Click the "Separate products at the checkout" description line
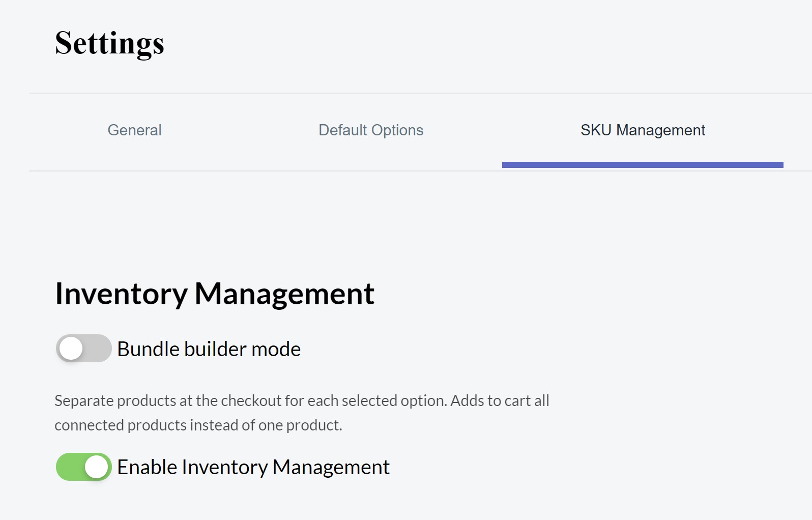This screenshot has height=520, width=812. [x=302, y=400]
